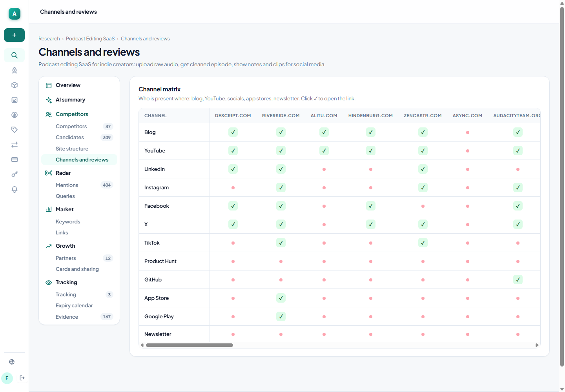The width and height of the screenshot is (565, 392).
Task: Go to Research breadcrumb
Action: click(x=49, y=38)
